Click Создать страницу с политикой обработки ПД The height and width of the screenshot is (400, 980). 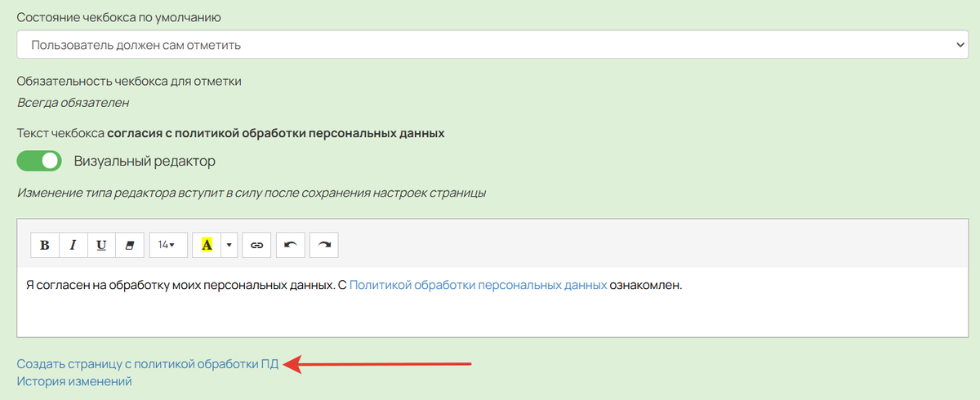point(148,365)
